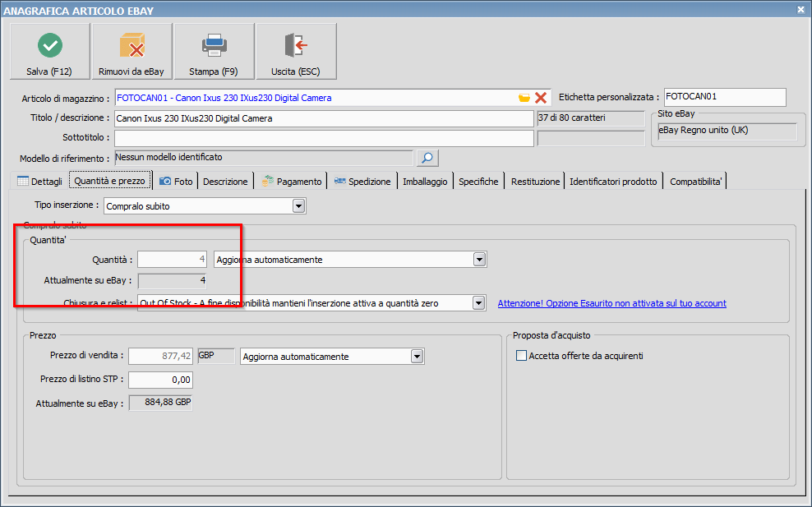Go to the Pagamento tab
This screenshot has width=812, height=507.
pyautogui.click(x=292, y=182)
